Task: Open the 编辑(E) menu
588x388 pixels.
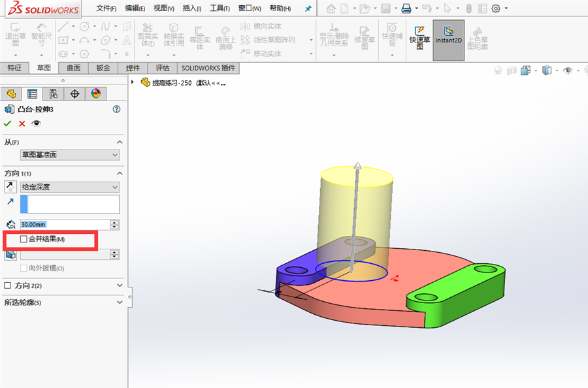Action: (x=135, y=8)
